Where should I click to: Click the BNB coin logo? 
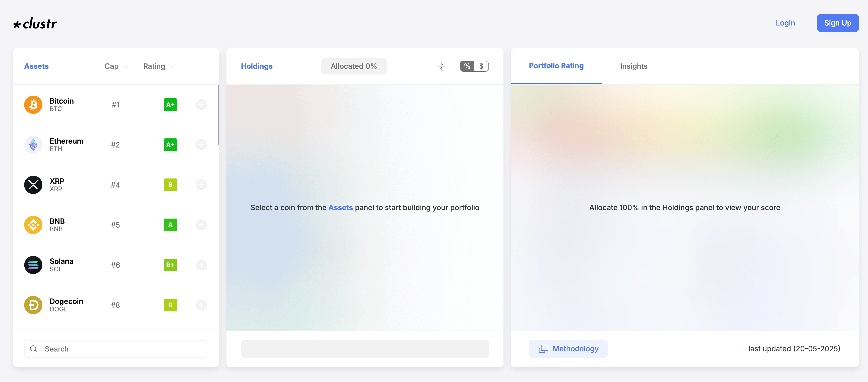click(x=33, y=225)
